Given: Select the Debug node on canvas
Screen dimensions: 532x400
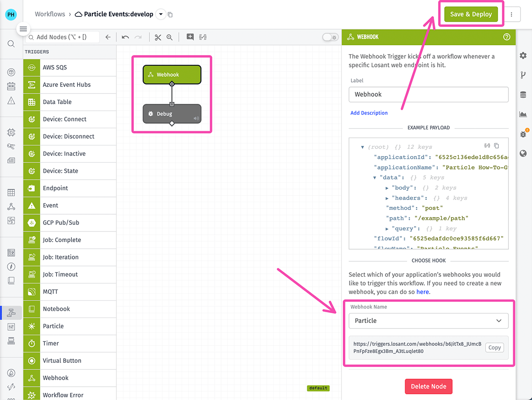Looking at the screenshot, I should pos(172,114).
